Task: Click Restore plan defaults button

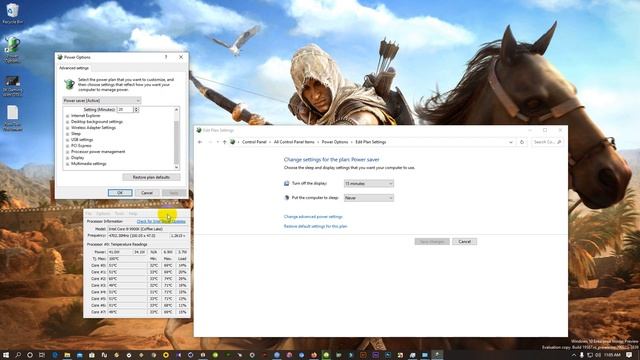Action: coord(151,177)
